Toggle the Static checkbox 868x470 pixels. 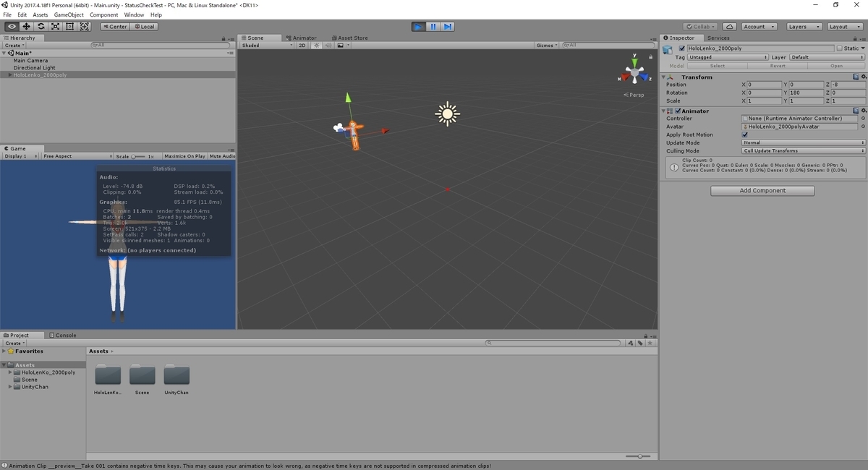coord(839,48)
